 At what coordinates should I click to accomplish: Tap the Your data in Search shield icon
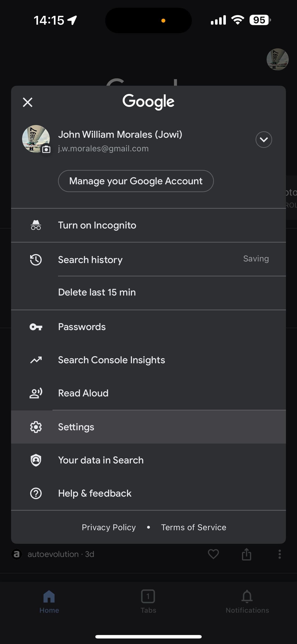coord(36,460)
